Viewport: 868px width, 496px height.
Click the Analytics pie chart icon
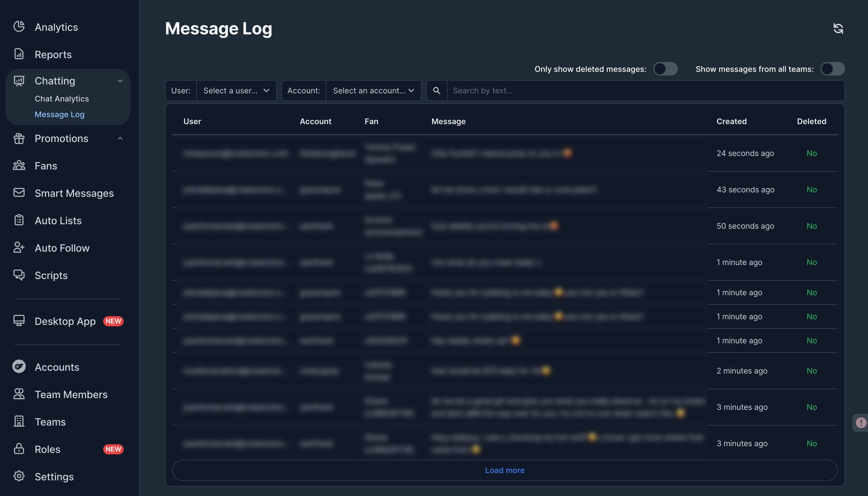[19, 27]
